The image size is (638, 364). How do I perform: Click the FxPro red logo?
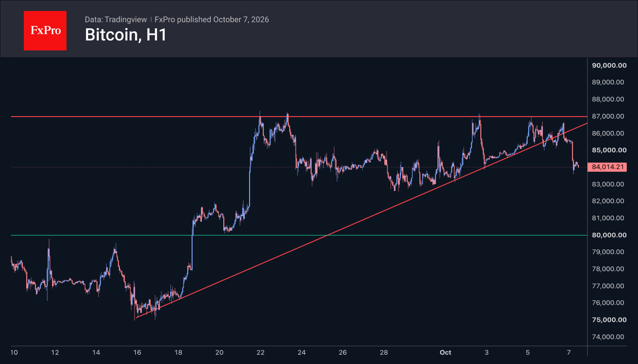(45, 31)
